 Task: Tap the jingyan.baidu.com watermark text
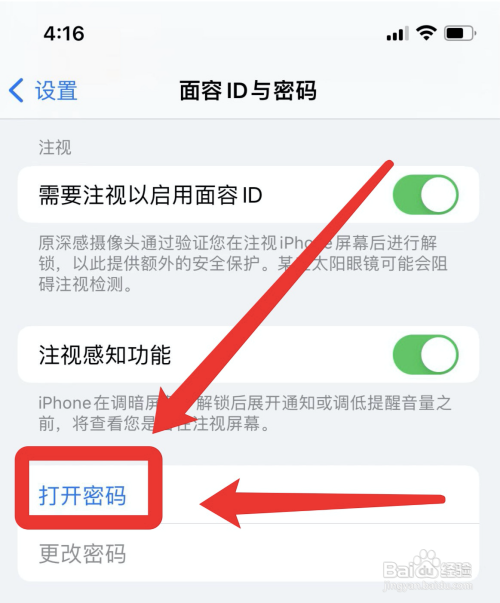[x=427, y=586]
